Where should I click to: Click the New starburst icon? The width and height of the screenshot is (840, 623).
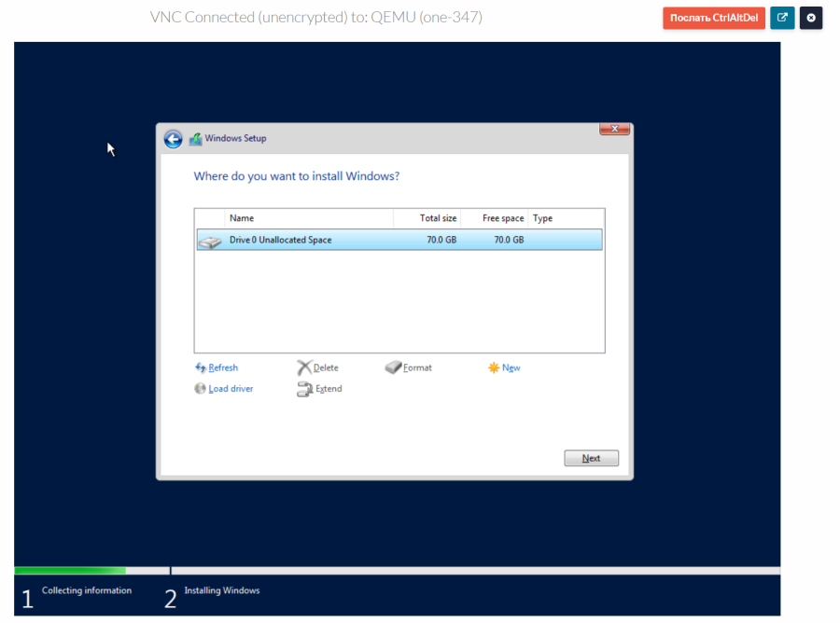(x=494, y=367)
